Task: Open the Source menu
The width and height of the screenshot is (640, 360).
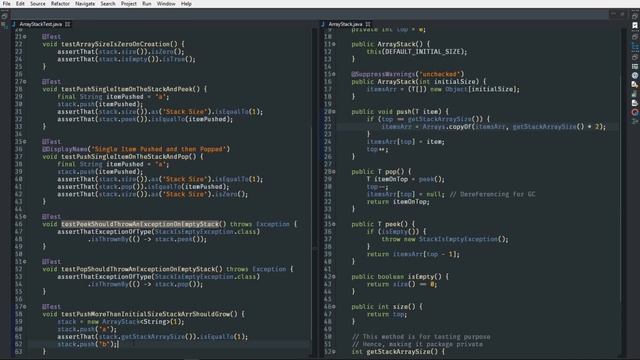Action: (x=38, y=4)
